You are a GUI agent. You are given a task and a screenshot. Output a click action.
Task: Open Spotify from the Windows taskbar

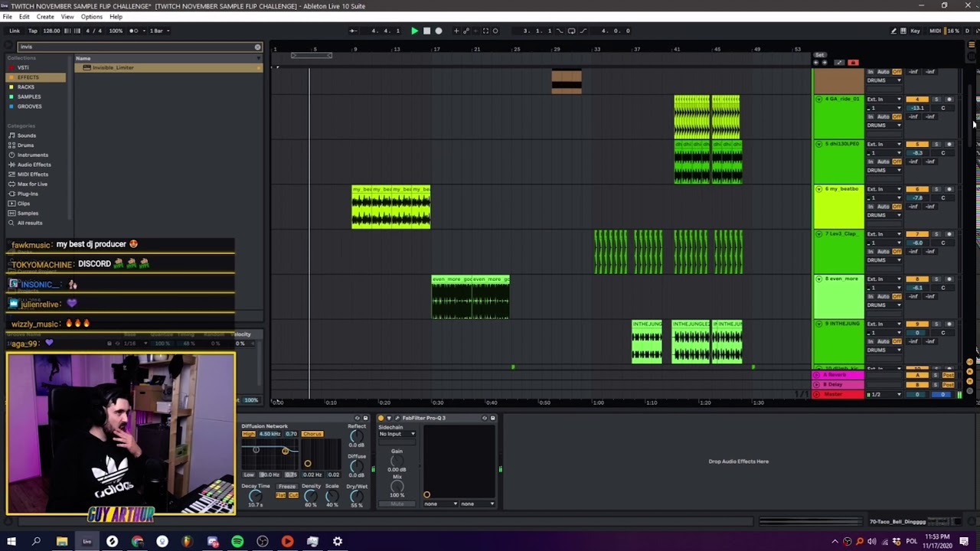[x=237, y=542]
